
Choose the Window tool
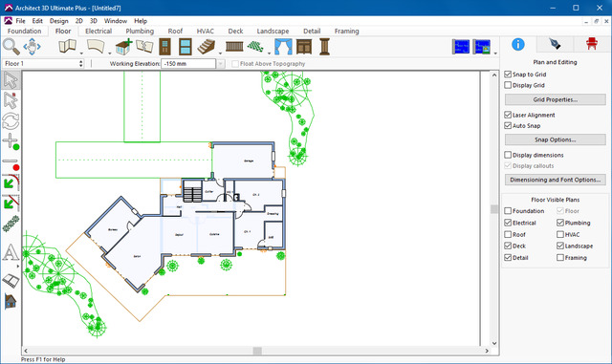pos(186,47)
